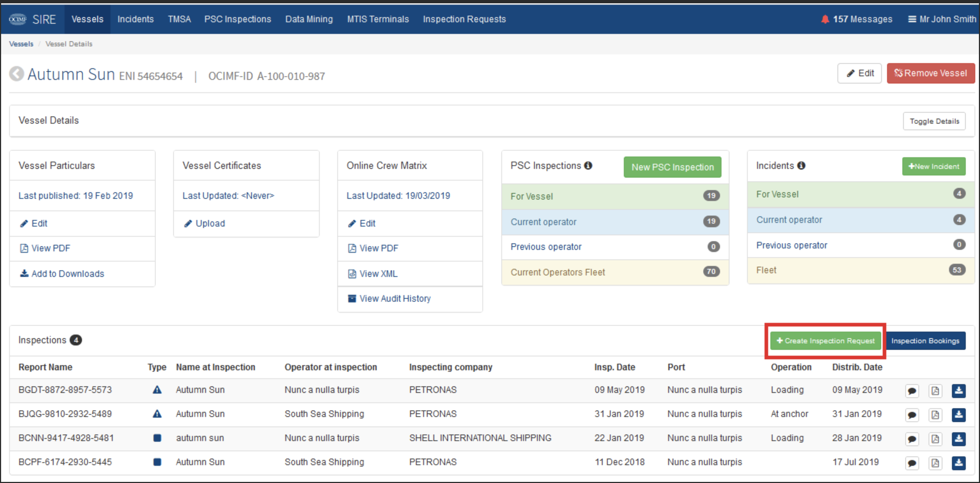The height and width of the screenshot is (483, 980).
Task: Click the Incidents info icon
Action: pos(801,166)
